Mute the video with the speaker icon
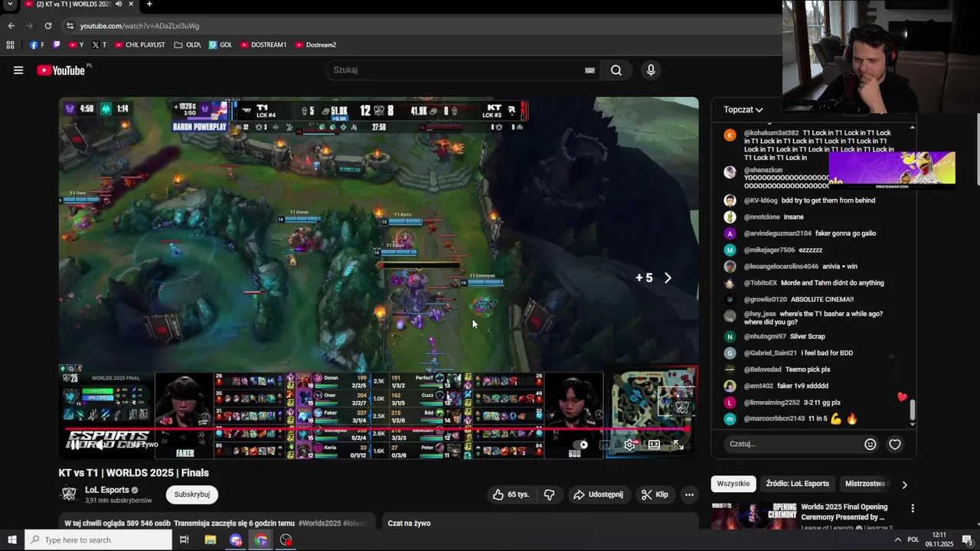Screen dimensions: 980x551 pyautogui.click(x=100, y=445)
